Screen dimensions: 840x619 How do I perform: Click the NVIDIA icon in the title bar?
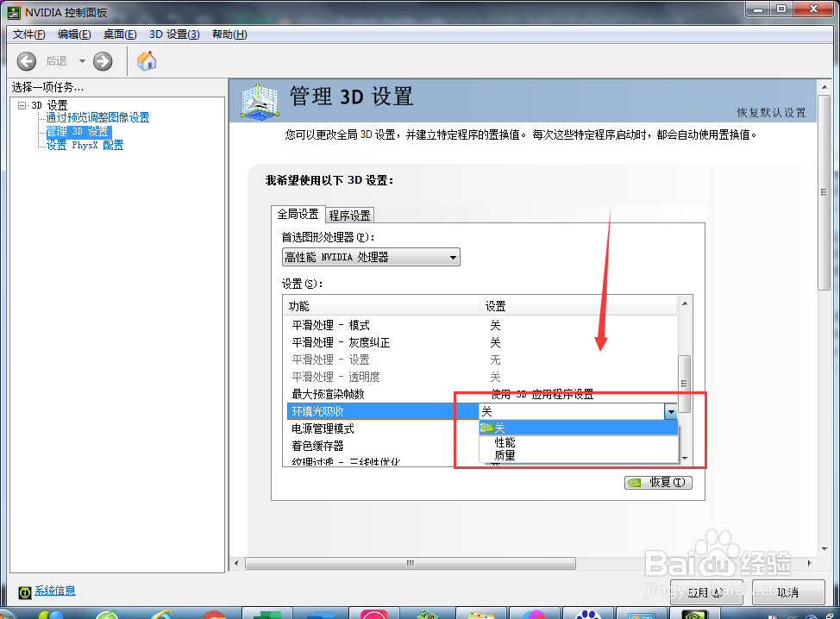[14, 12]
